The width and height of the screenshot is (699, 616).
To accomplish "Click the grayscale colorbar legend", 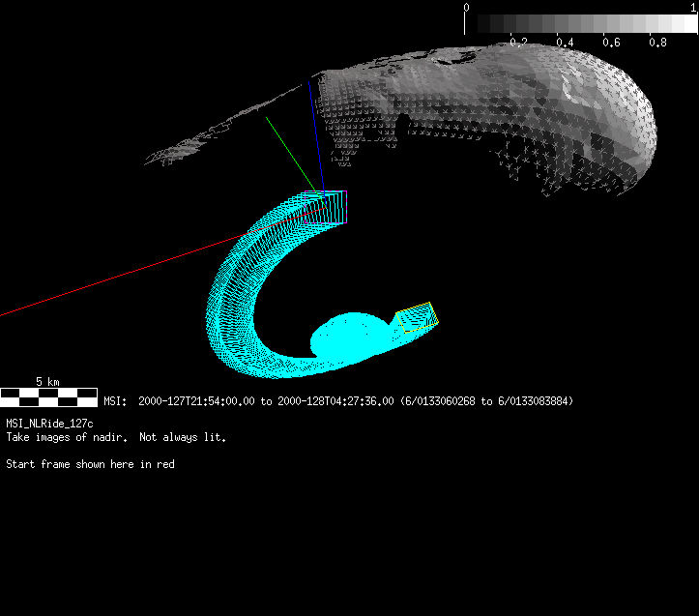I will [581, 24].
